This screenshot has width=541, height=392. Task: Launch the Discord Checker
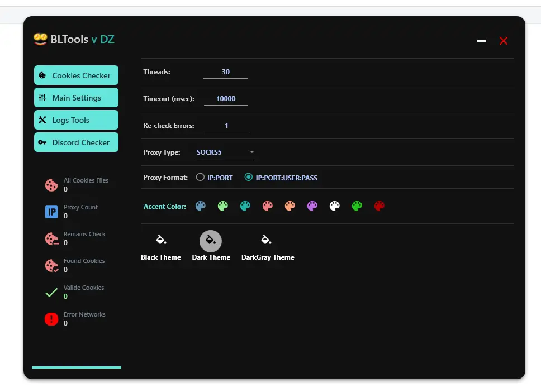click(76, 142)
